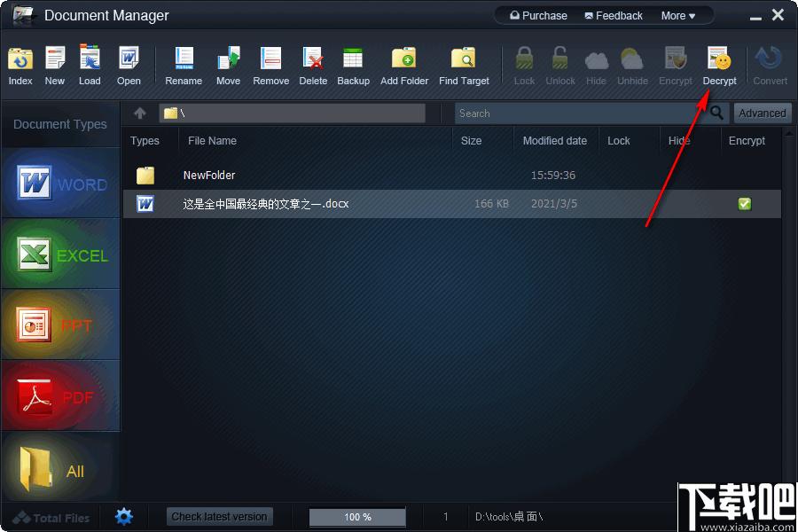Click the Index toolbar icon
This screenshot has width=798, height=532.
point(20,59)
